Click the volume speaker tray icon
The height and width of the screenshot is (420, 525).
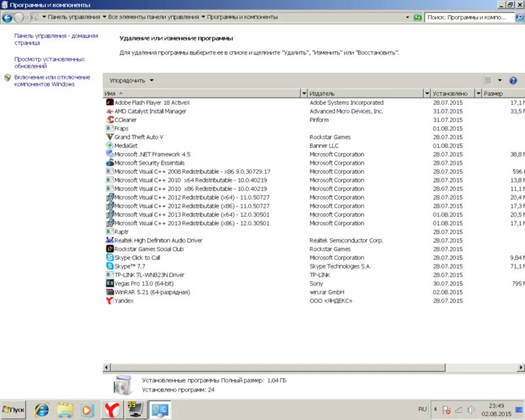(x=471, y=409)
